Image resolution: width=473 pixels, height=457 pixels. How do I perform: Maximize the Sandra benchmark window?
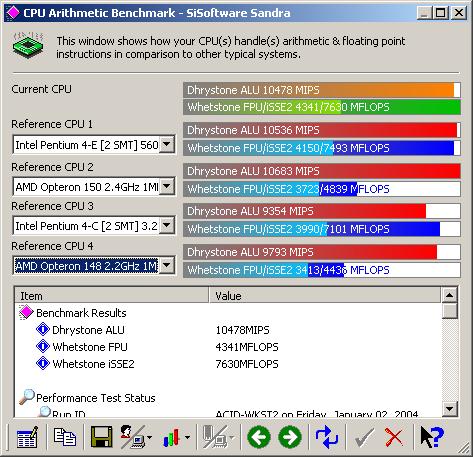440,13
